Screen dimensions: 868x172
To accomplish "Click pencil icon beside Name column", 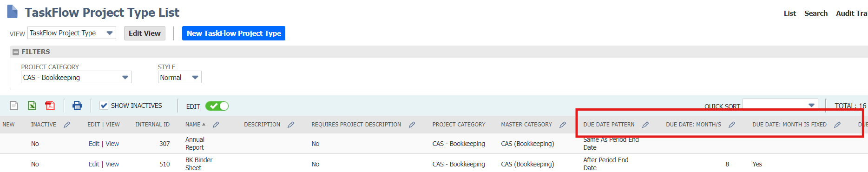I will click(x=216, y=125).
